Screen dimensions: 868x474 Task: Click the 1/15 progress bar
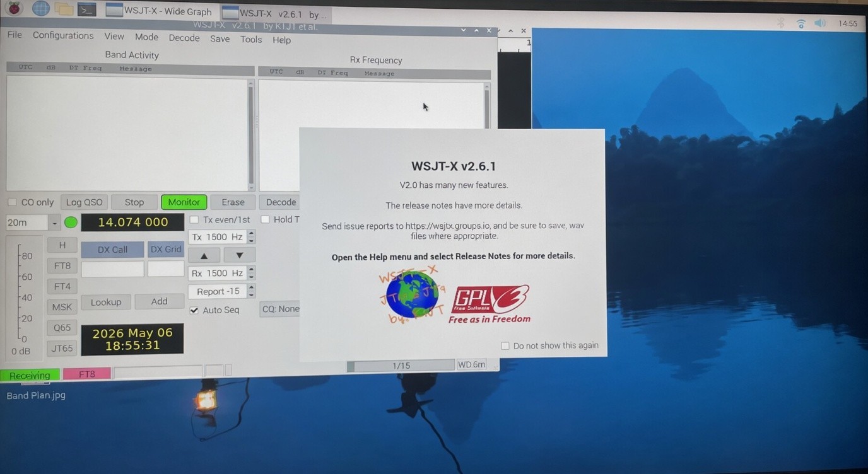point(401,366)
